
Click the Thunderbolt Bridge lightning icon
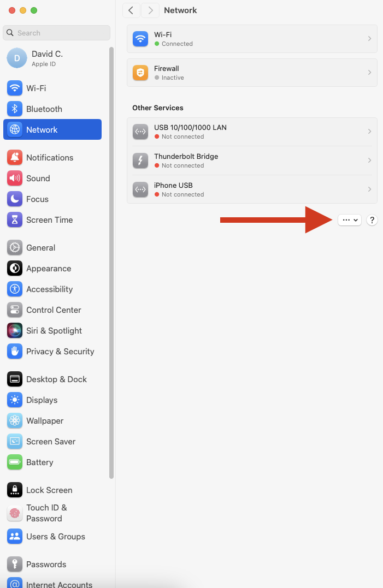[x=140, y=161]
